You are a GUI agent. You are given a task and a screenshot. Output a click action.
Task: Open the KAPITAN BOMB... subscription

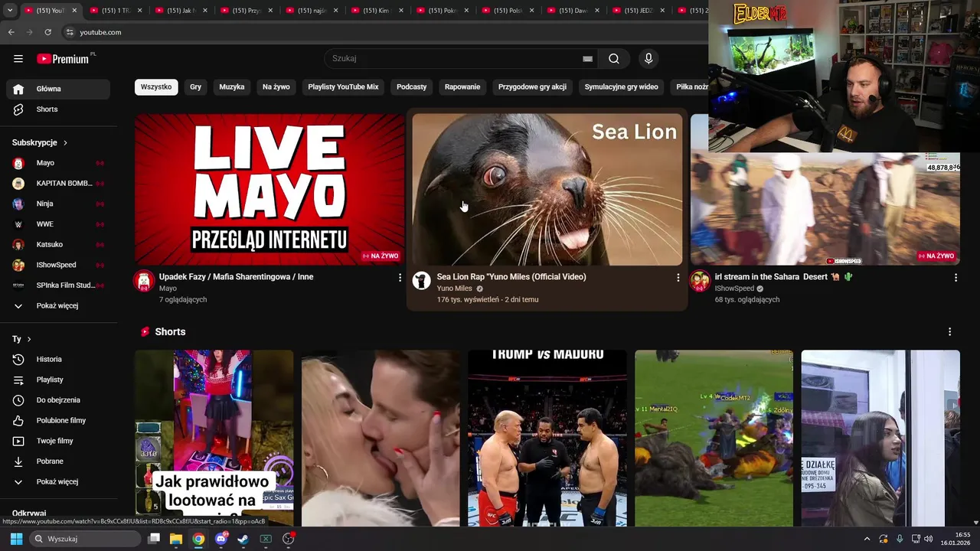[x=58, y=184]
